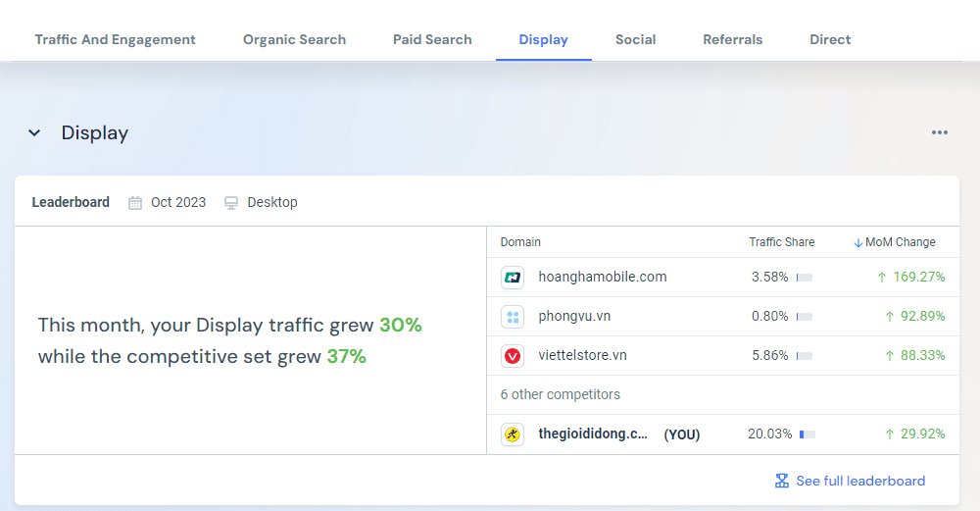Click the 20.03% traffic share value
Screen dimensions: 980x511
click(x=770, y=434)
